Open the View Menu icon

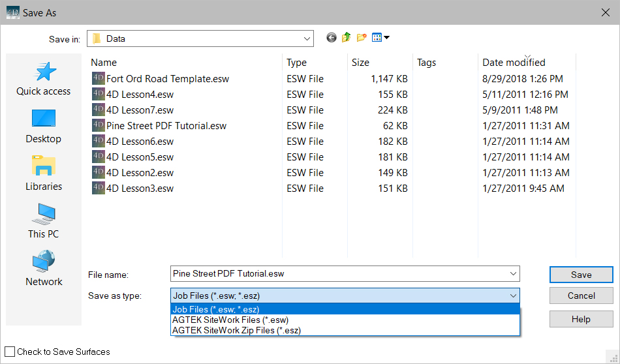380,38
